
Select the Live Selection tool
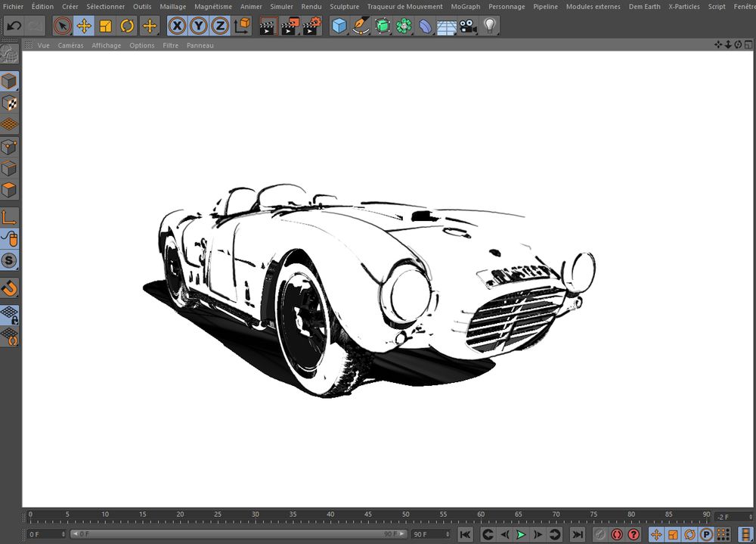tap(62, 26)
